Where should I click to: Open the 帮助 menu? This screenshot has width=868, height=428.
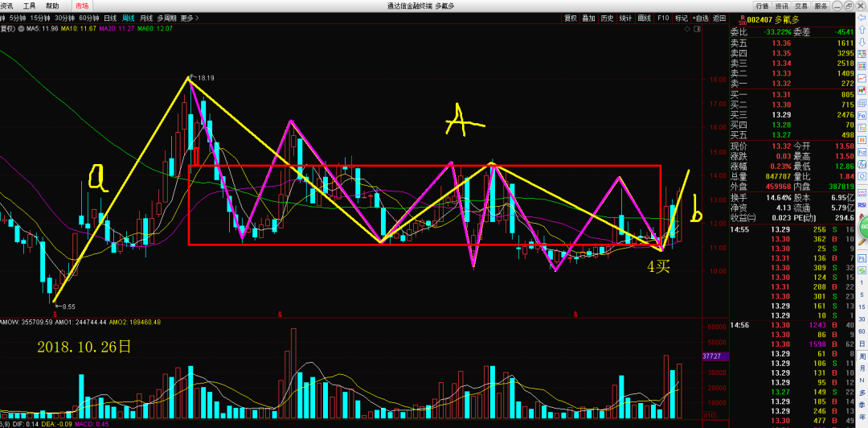[52, 6]
